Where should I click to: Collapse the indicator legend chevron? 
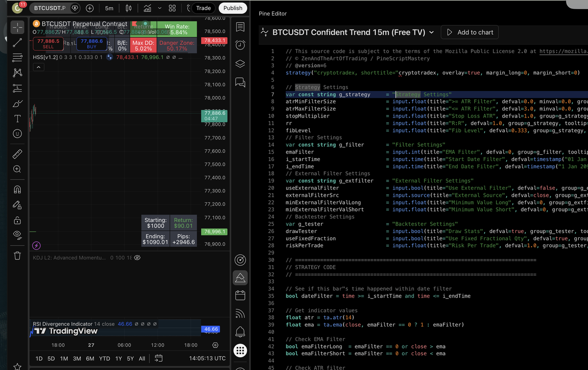tap(38, 68)
